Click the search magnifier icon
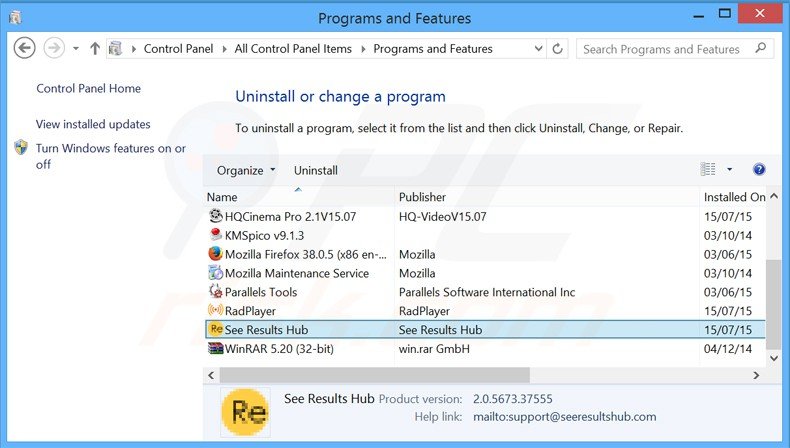This screenshot has height=448, width=790. point(761,48)
